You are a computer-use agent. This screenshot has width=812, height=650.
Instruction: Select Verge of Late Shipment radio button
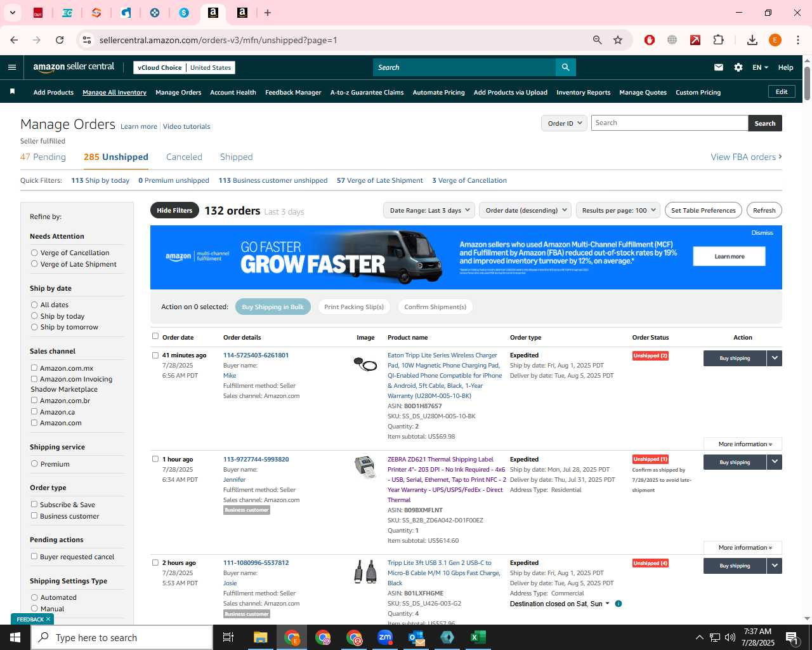click(x=34, y=263)
